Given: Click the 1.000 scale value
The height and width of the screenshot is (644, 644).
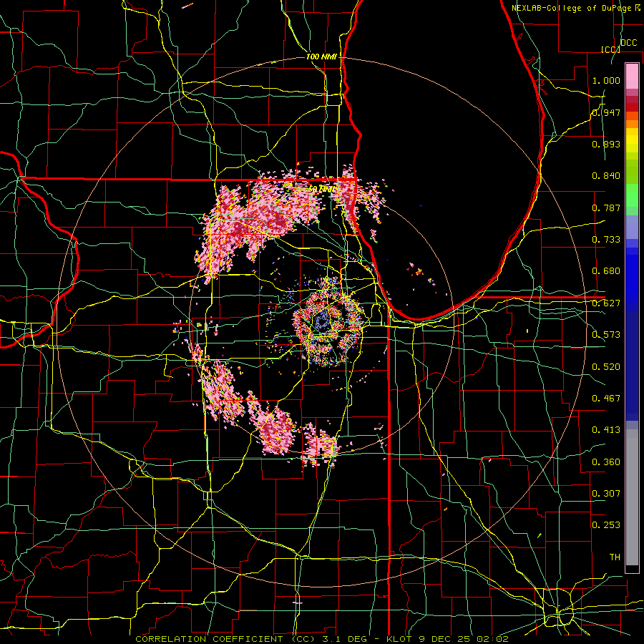Looking at the screenshot, I should point(606,80).
